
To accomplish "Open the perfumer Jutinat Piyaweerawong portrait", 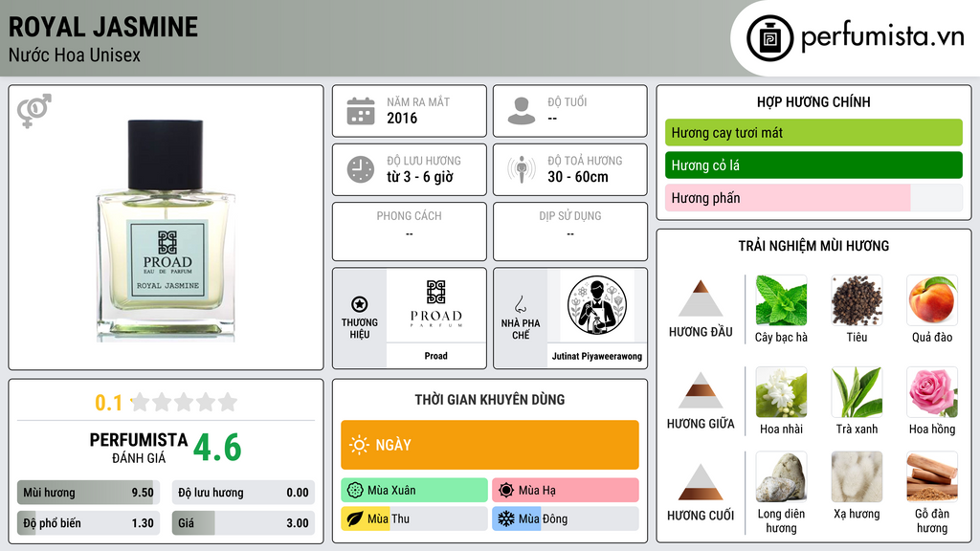I will pos(597,305).
